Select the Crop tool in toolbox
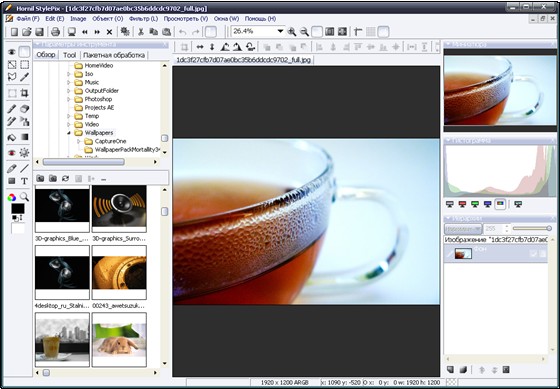This screenshot has width=560, height=389. click(x=24, y=93)
